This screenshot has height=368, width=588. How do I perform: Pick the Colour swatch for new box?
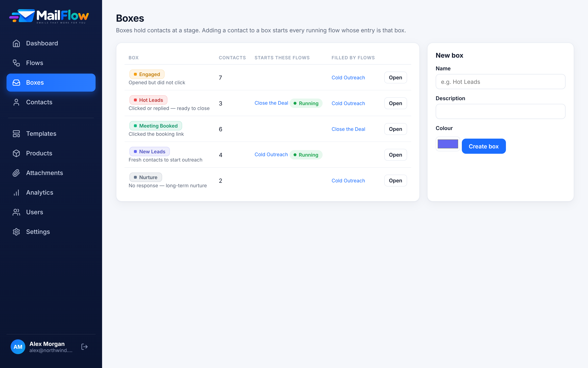click(448, 144)
